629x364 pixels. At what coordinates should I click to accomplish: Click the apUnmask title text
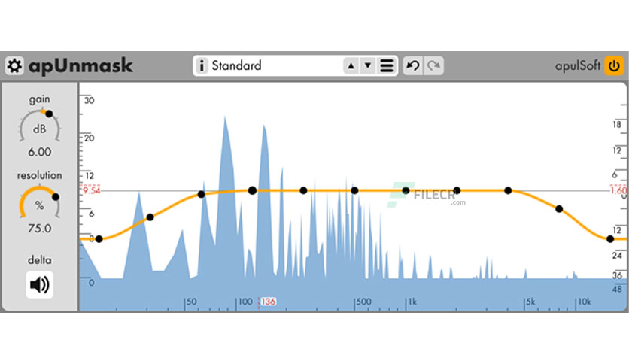click(81, 65)
